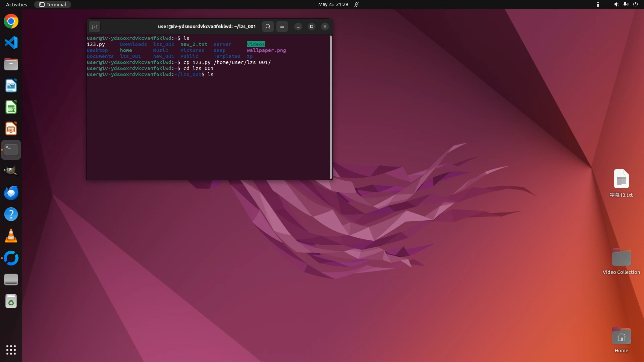
Task: Launch LibreOffice Writer from dock
Action: [11, 86]
